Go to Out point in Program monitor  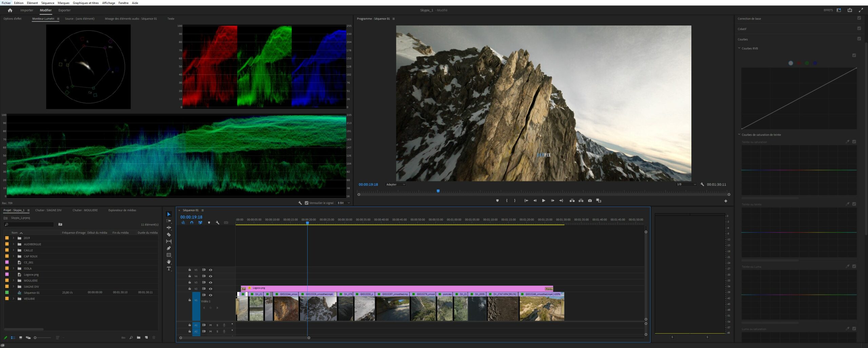coord(561,201)
